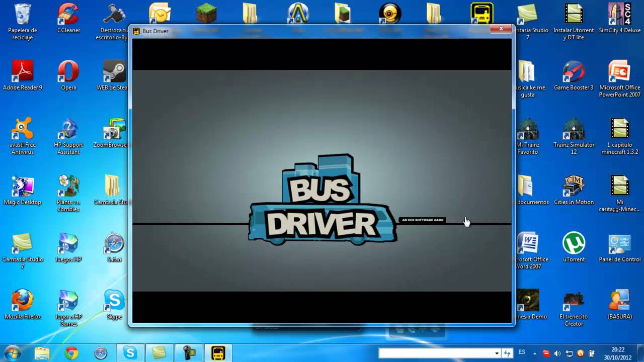Open Windows Explorer from the taskbar
Screen dimensions: 644x362
tap(42, 353)
